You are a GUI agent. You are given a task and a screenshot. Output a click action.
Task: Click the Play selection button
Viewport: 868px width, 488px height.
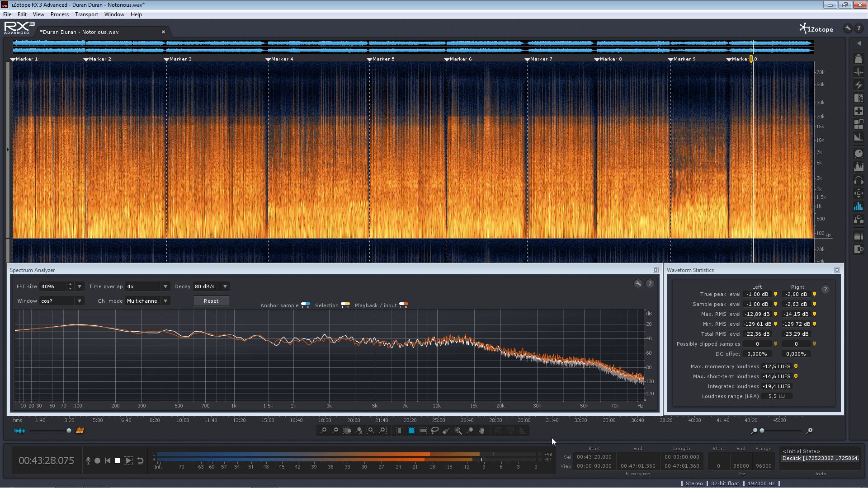128,460
